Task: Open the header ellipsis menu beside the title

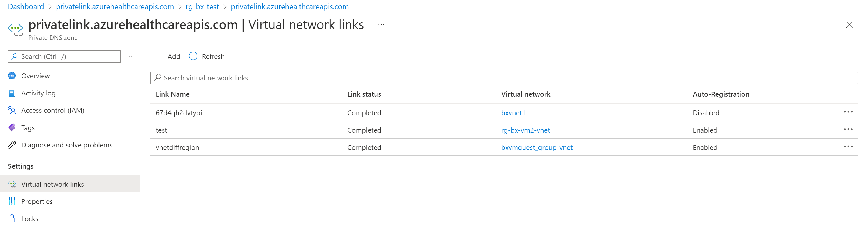Action: (x=381, y=25)
